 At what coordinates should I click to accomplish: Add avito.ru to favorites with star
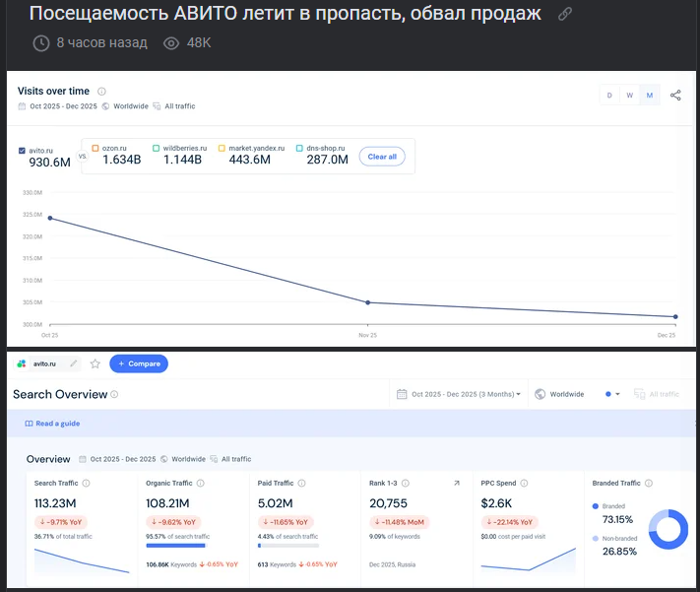point(95,363)
